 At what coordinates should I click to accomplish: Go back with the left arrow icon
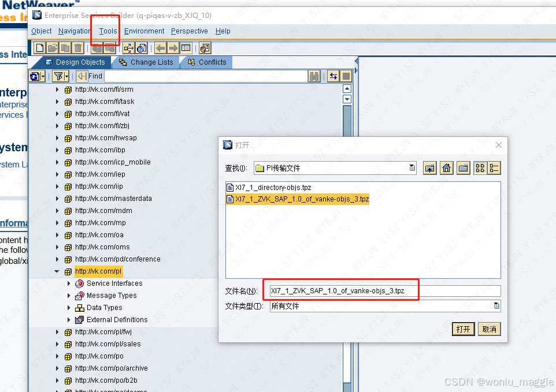tap(161, 48)
